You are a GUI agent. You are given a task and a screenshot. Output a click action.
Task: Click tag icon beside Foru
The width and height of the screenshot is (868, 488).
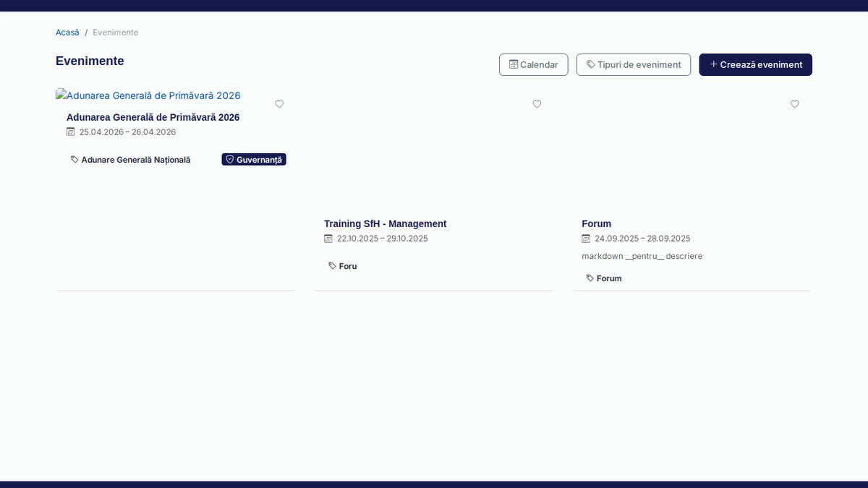point(332,266)
